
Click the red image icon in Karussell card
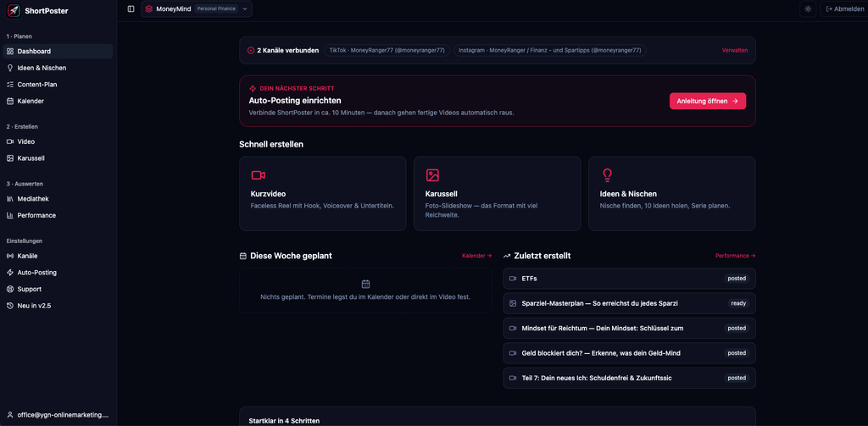pyautogui.click(x=432, y=175)
